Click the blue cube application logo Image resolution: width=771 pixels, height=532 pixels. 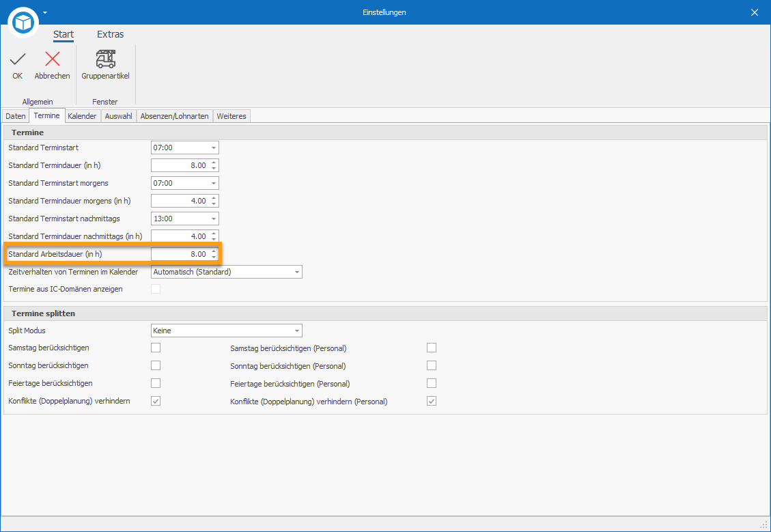pos(23,22)
